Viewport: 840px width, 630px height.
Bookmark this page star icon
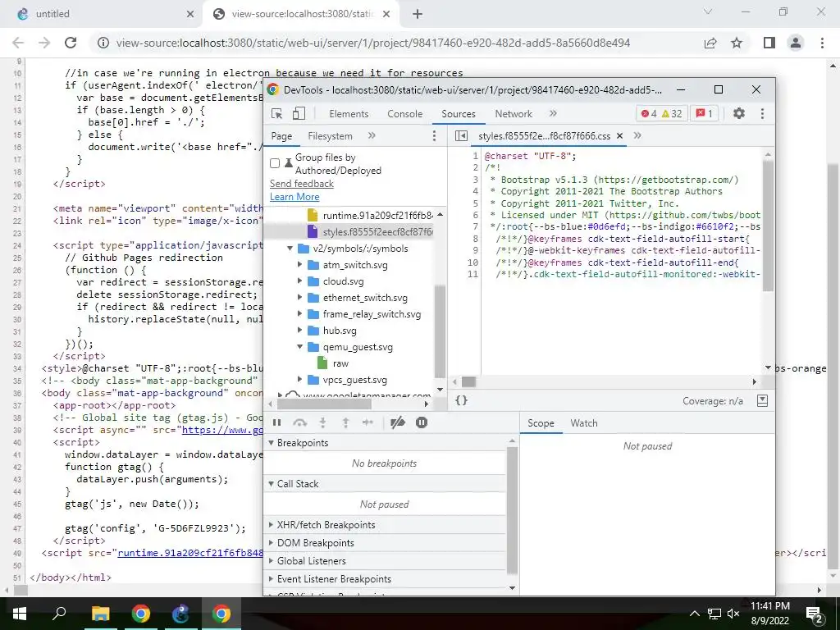coord(737,43)
